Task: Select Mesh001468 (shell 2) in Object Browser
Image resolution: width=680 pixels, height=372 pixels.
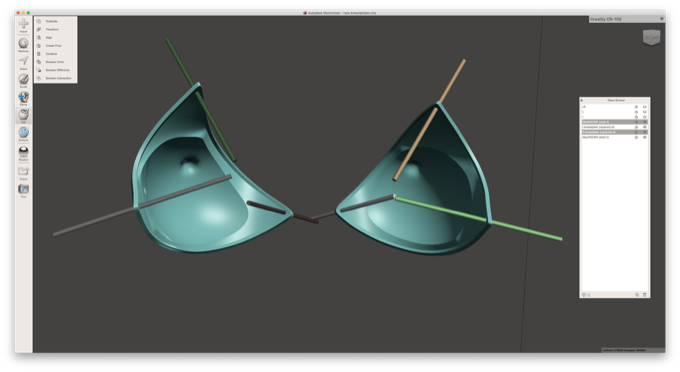Action: (615, 137)
